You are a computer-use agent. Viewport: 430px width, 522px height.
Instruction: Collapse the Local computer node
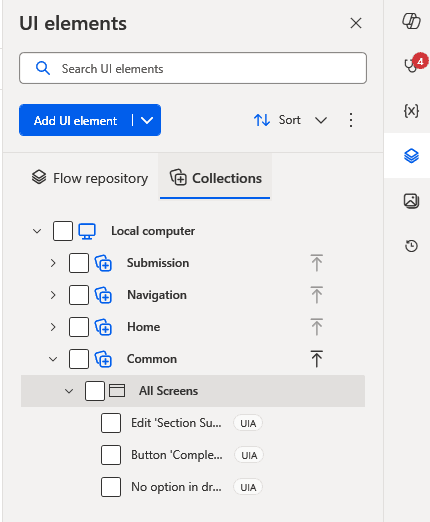(x=37, y=231)
